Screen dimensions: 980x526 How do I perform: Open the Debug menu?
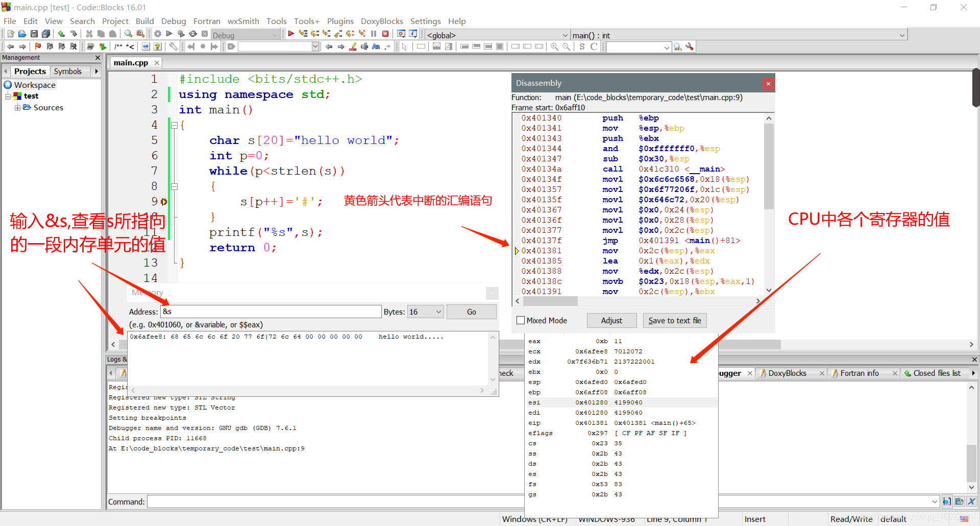(x=174, y=21)
